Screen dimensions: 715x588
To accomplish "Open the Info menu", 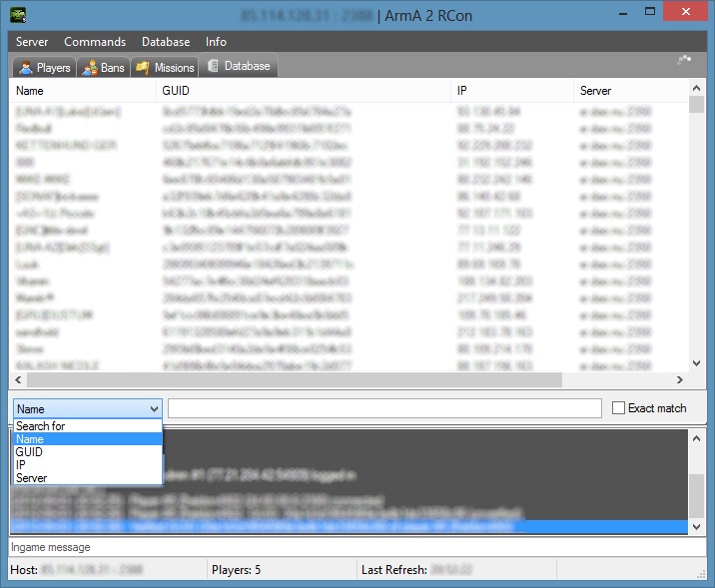I will coord(216,42).
